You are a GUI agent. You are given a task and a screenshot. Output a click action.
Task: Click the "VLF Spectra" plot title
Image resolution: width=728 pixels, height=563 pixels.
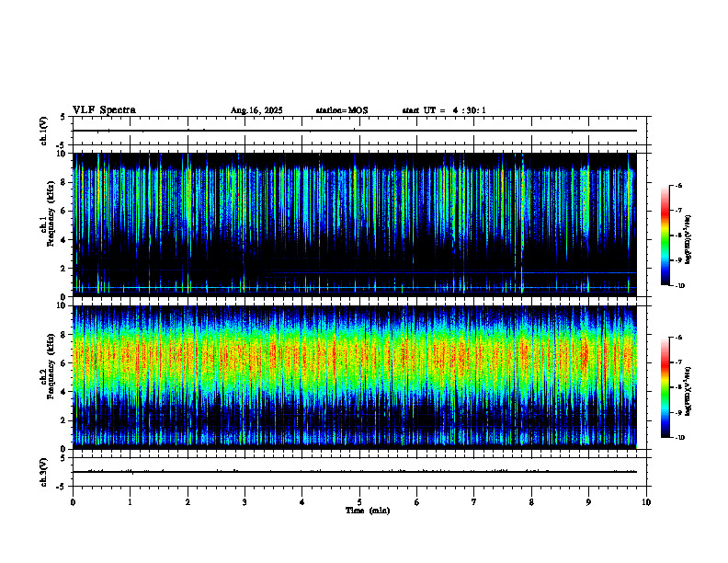pyautogui.click(x=104, y=110)
